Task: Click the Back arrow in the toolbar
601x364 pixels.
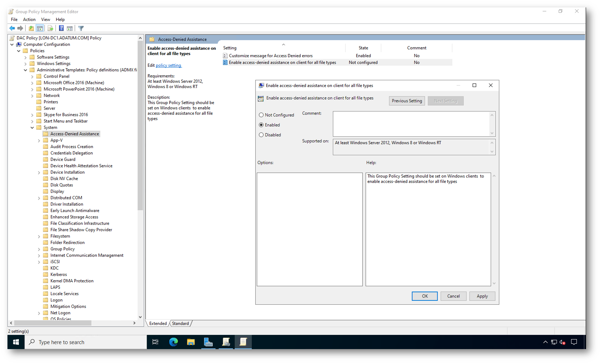Action: 12,28
